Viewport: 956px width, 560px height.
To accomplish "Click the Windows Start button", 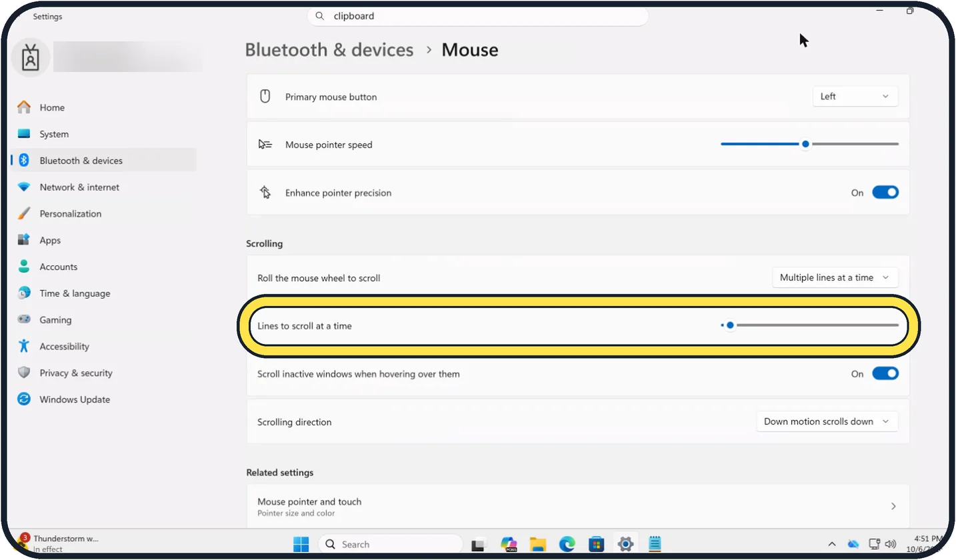I will pyautogui.click(x=301, y=544).
